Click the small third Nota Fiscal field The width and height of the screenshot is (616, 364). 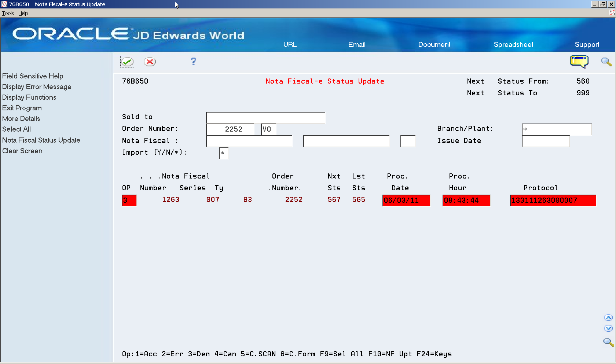[408, 141]
